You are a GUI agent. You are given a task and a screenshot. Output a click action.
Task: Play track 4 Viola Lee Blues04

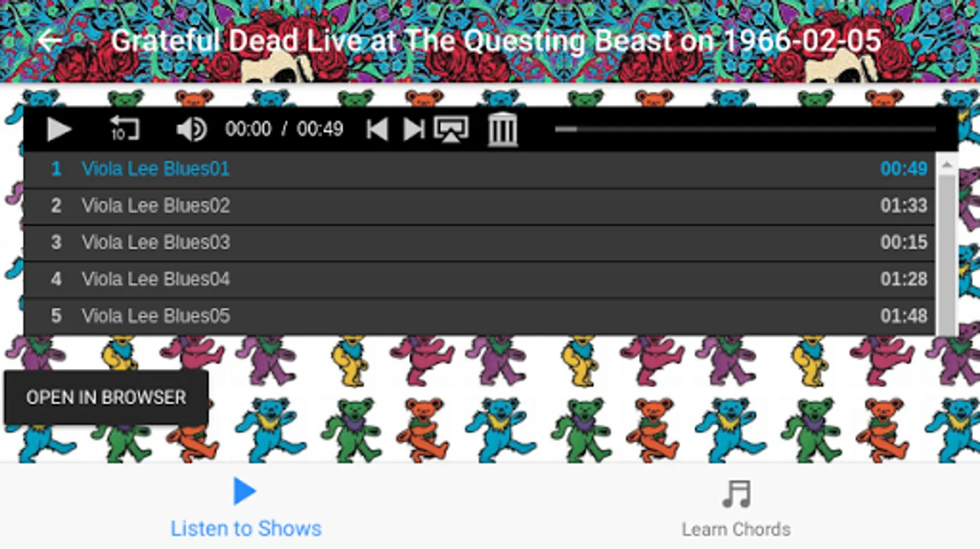(479, 279)
